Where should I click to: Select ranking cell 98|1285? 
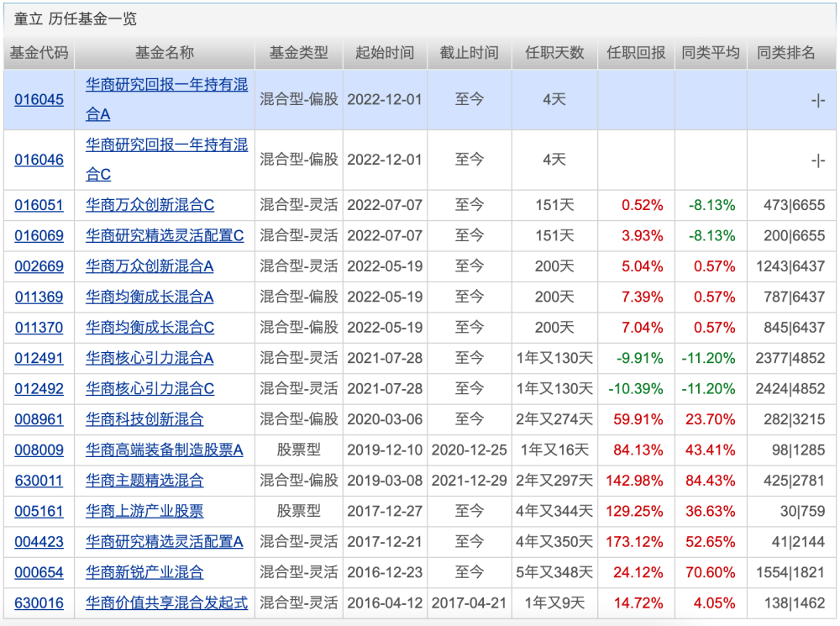[x=798, y=450]
